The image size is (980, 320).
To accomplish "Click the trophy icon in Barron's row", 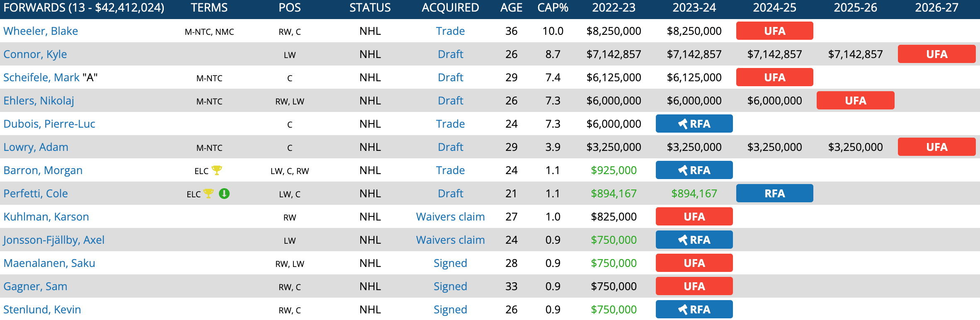I will pyautogui.click(x=216, y=170).
